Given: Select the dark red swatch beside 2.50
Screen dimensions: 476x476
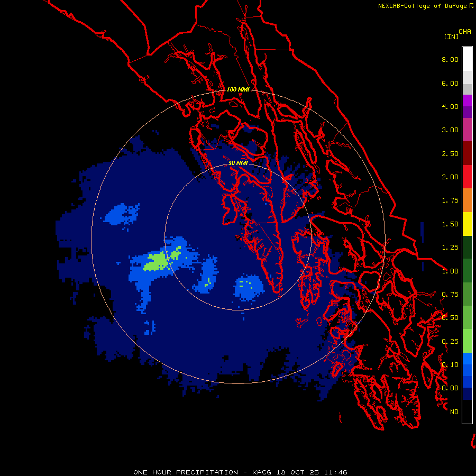Looking at the screenshot, I should [467, 153].
